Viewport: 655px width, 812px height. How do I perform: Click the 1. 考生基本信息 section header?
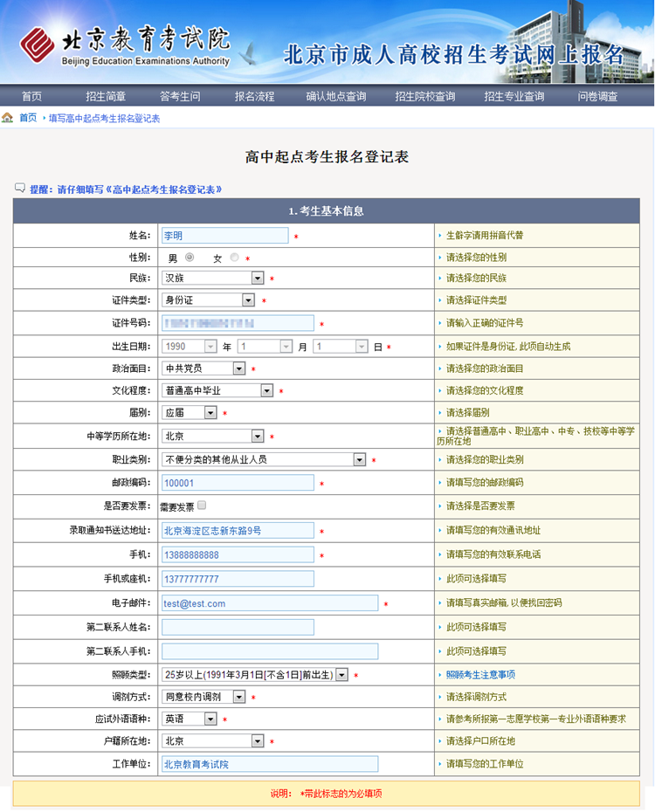click(327, 210)
